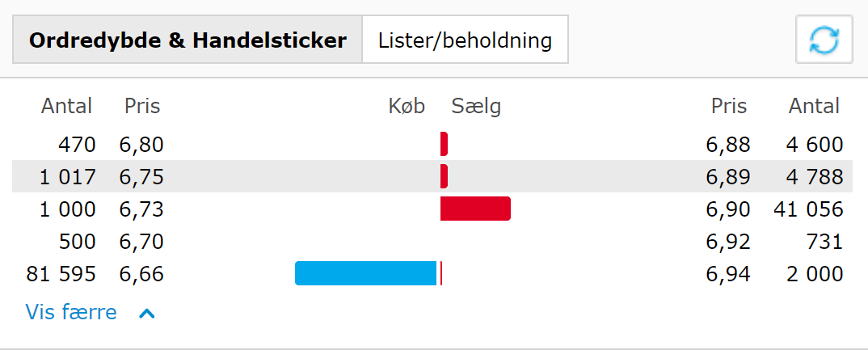
Task: Switch to the Lister/beholdning tab
Action: (x=465, y=40)
